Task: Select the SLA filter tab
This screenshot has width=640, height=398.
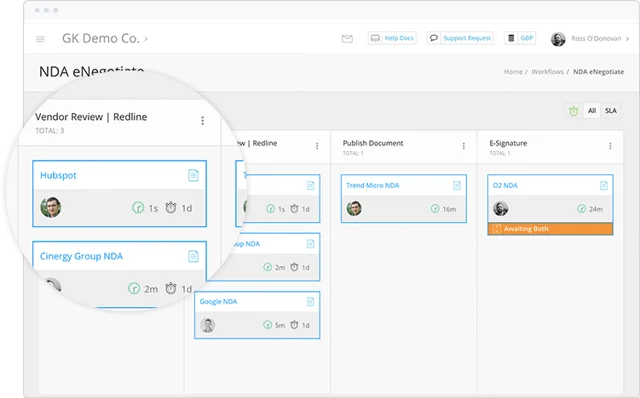Action: [x=611, y=111]
